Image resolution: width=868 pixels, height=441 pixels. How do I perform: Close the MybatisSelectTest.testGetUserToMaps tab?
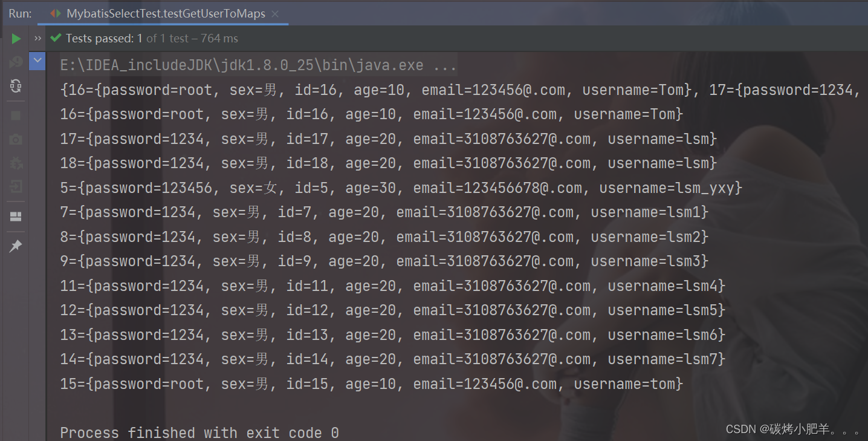[276, 13]
